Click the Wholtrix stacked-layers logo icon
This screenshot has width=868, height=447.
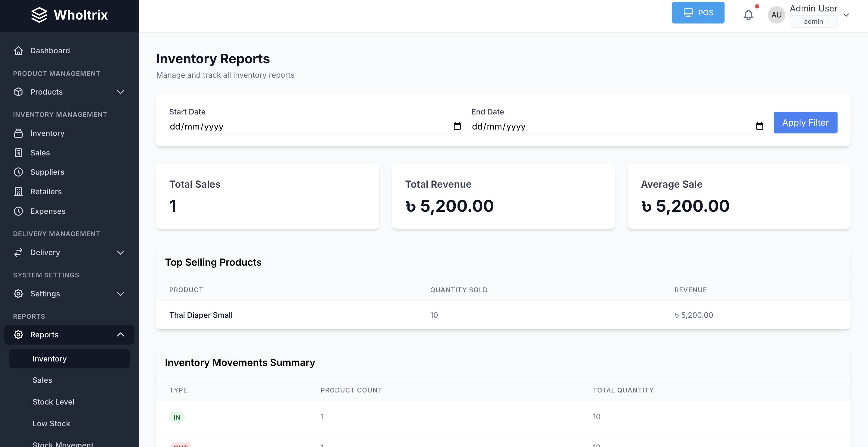(39, 15)
